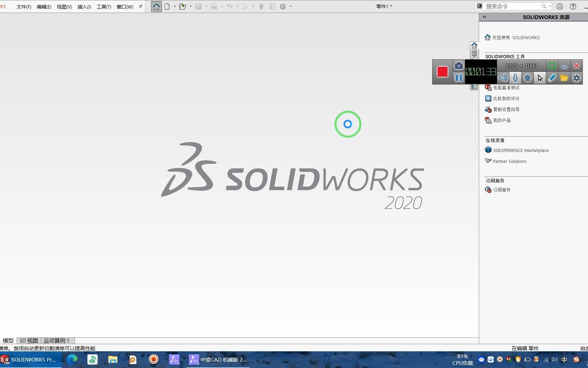Activate the Select cursor tool in toolbar
Screen dimensions: 588x368
pos(245,6)
